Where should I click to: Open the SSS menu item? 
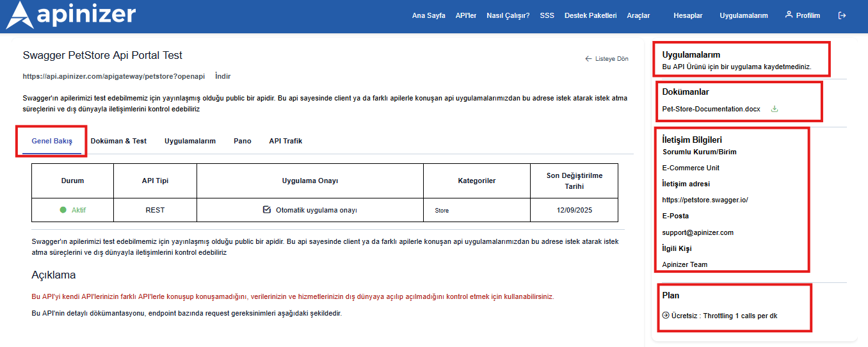(547, 16)
